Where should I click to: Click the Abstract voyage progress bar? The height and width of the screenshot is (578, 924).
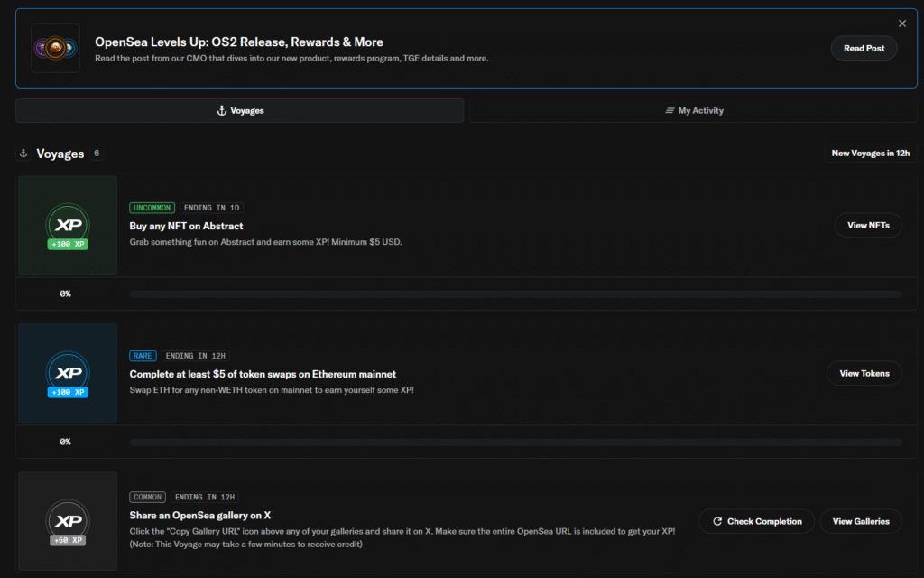click(x=515, y=294)
